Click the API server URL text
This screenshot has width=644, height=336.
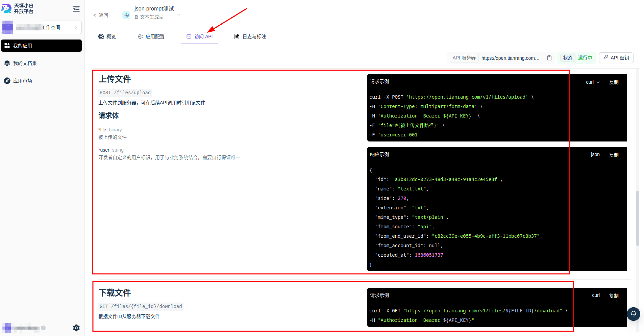510,58
